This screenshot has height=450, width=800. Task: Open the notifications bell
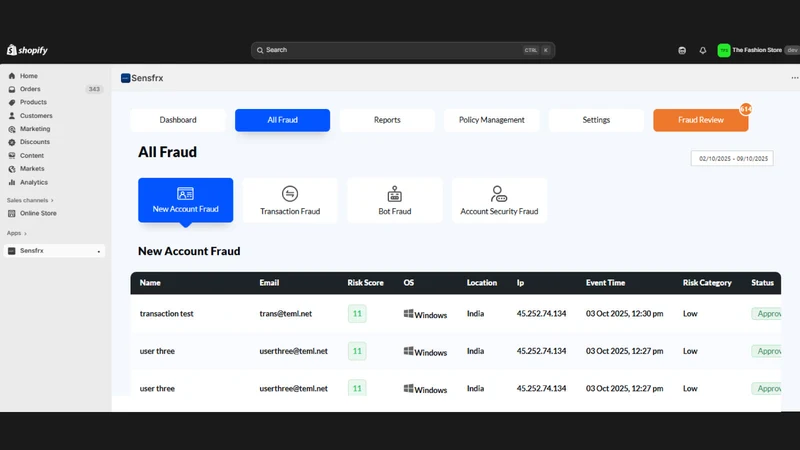pos(703,50)
